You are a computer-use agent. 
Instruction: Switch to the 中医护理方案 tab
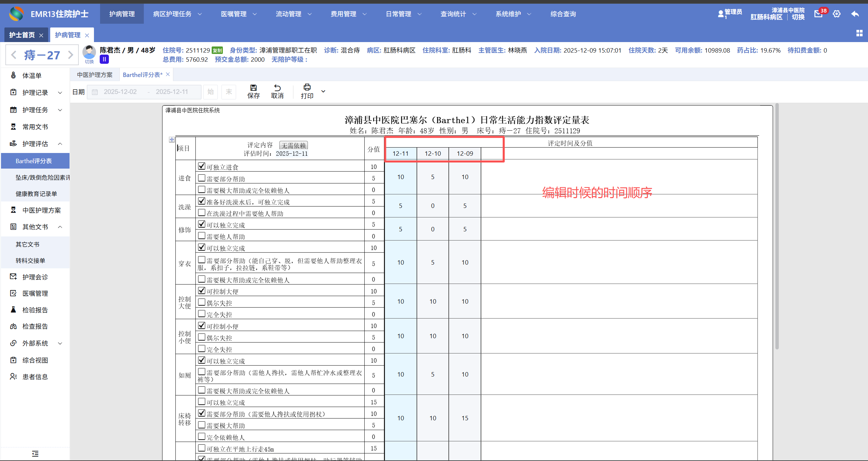coord(95,75)
